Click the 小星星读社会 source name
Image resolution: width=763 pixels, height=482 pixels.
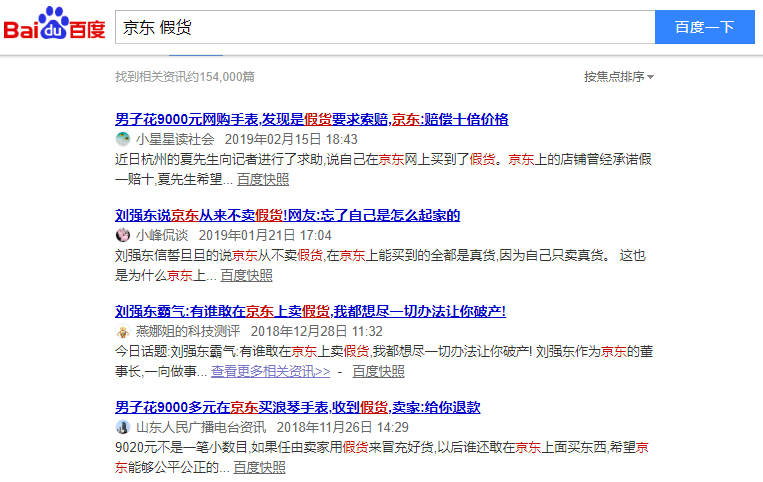point(175,140)
